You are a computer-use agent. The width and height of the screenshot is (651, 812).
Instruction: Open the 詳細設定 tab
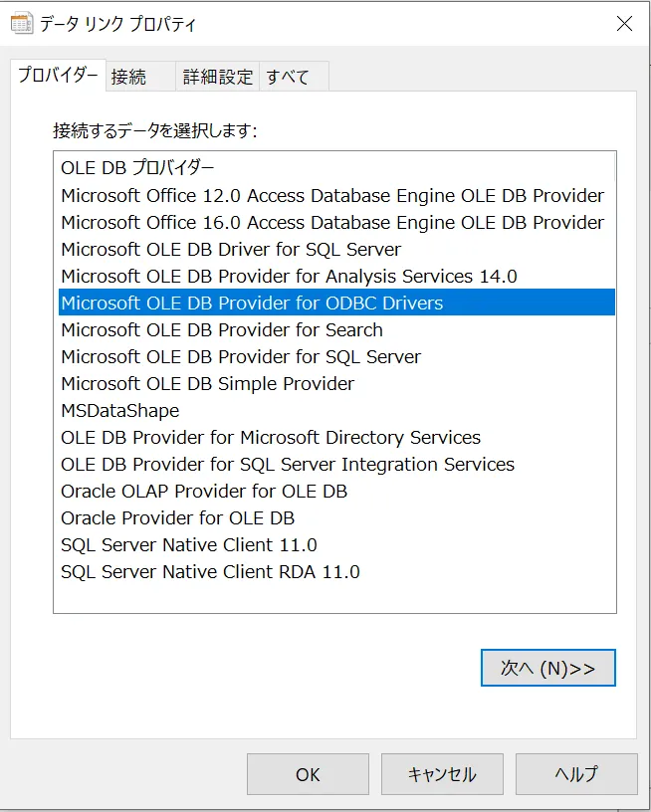pos(218,77)
